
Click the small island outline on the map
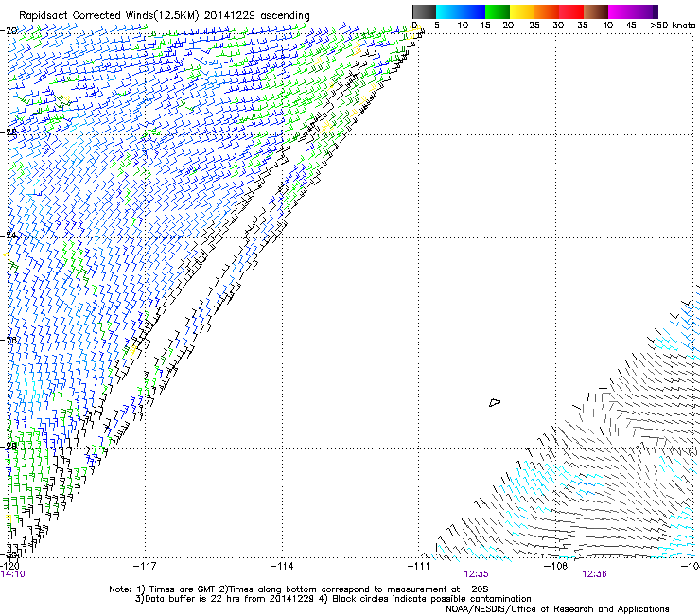coord(495,402)
